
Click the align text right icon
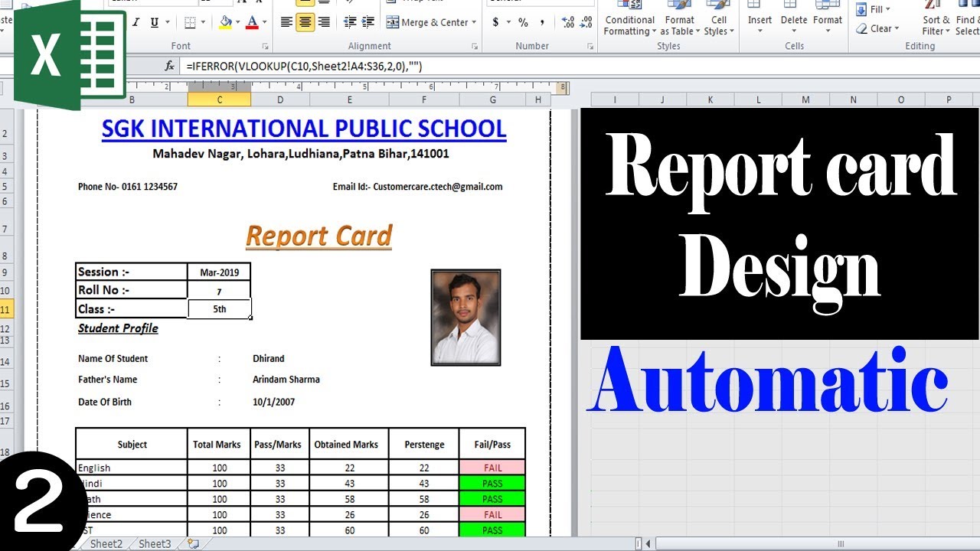324,22
